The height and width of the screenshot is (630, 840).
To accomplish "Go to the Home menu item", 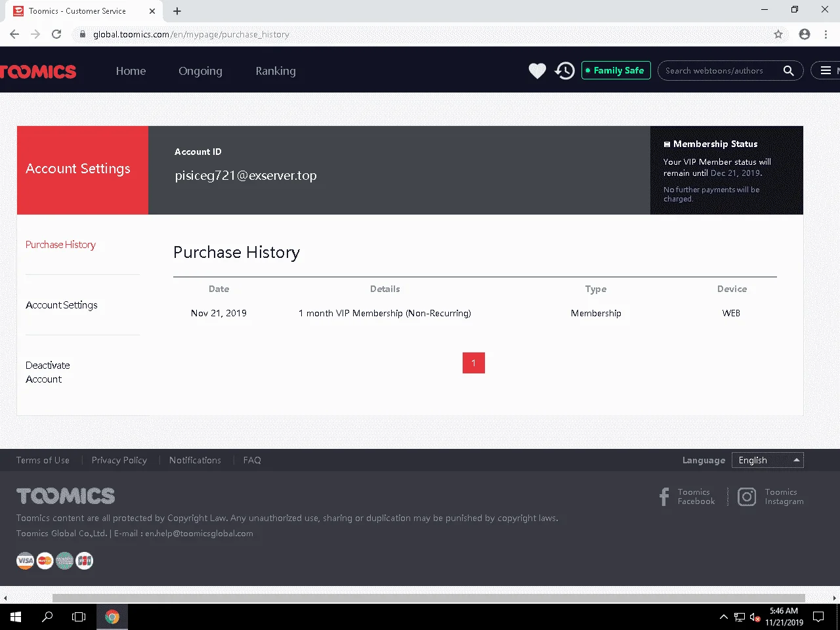I will 131,71.
